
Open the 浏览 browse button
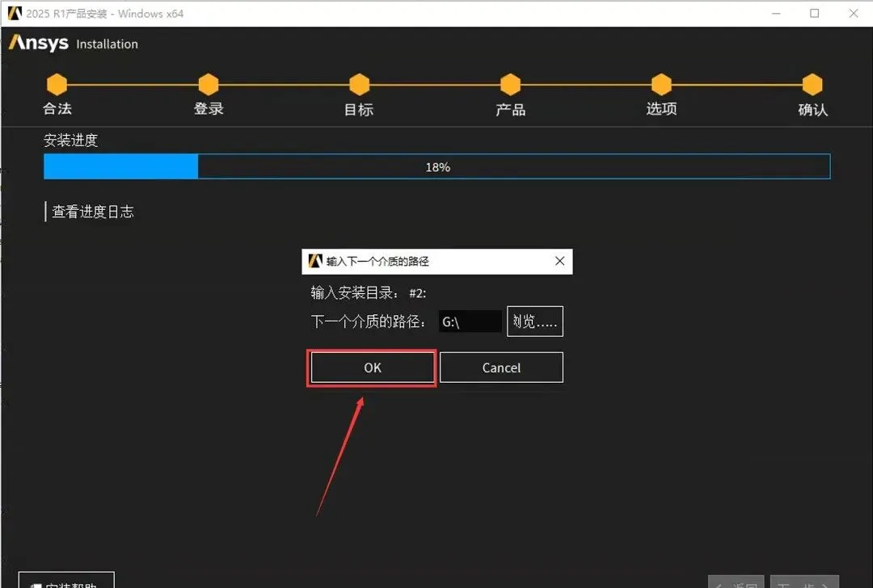(x=534, y=321)
